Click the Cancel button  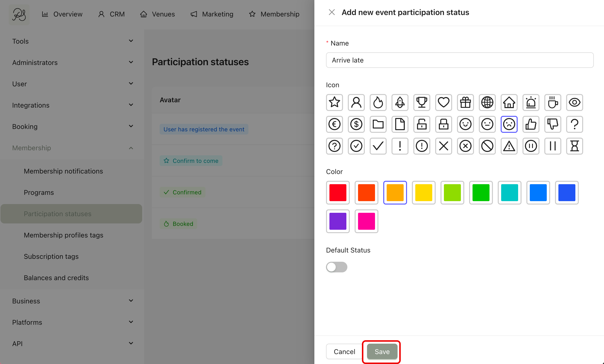344,351
